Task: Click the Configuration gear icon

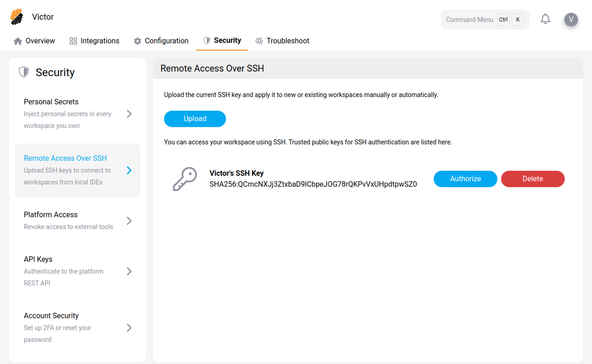Action: 137,41
